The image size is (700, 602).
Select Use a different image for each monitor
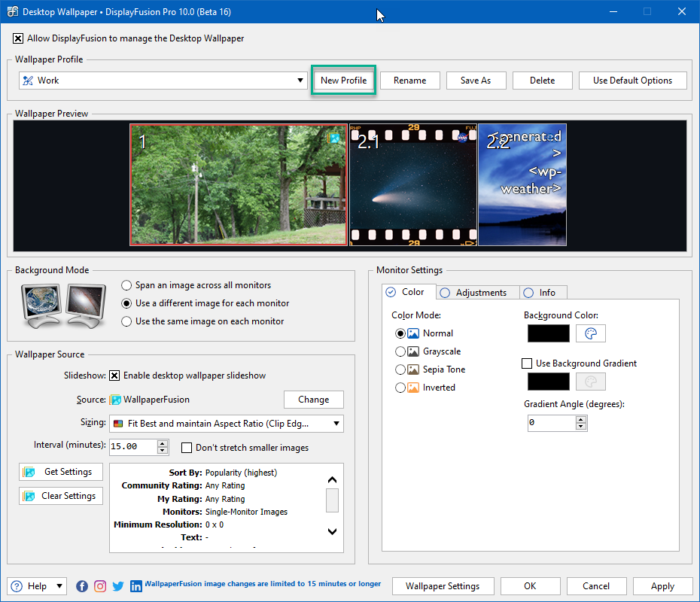point(126,303)
